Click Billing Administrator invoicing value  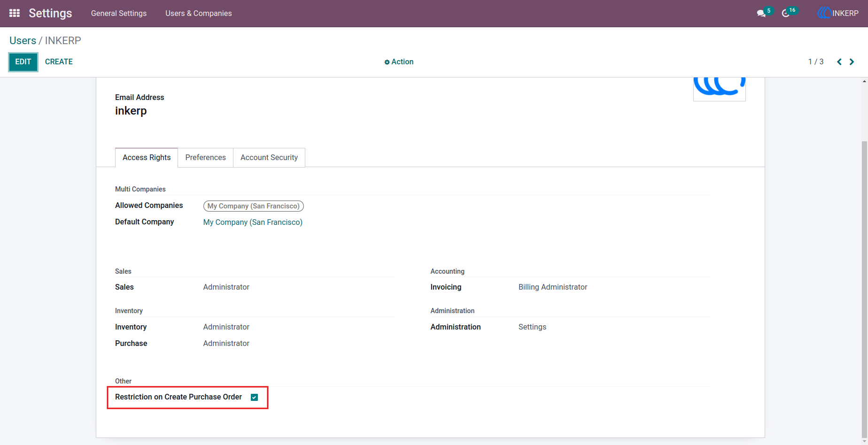click(x=553, y=287)
